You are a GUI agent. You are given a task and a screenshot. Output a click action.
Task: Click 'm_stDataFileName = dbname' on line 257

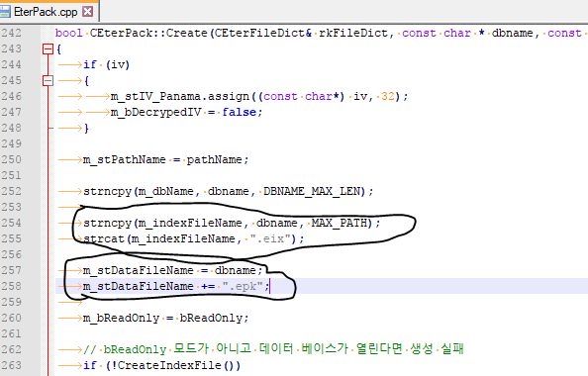tap(169, 271)
